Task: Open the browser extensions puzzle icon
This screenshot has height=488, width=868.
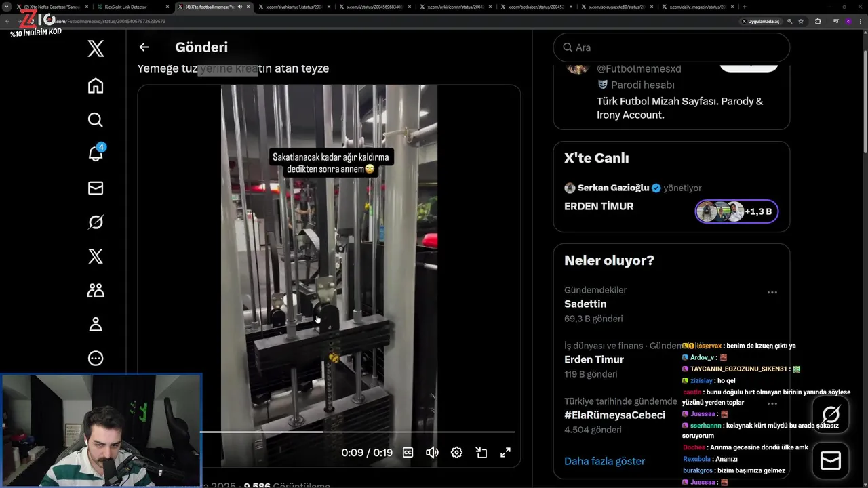Action: tap(818, 21)
